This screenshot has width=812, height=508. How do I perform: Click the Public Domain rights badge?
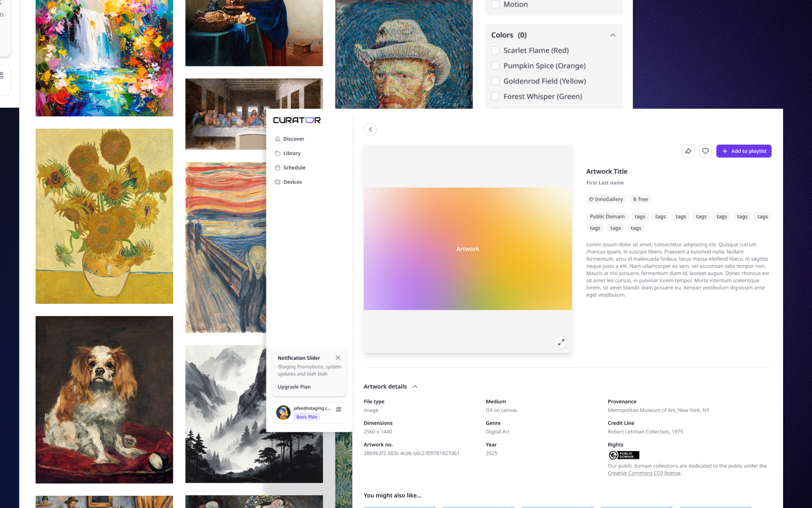tap(624, 455)
